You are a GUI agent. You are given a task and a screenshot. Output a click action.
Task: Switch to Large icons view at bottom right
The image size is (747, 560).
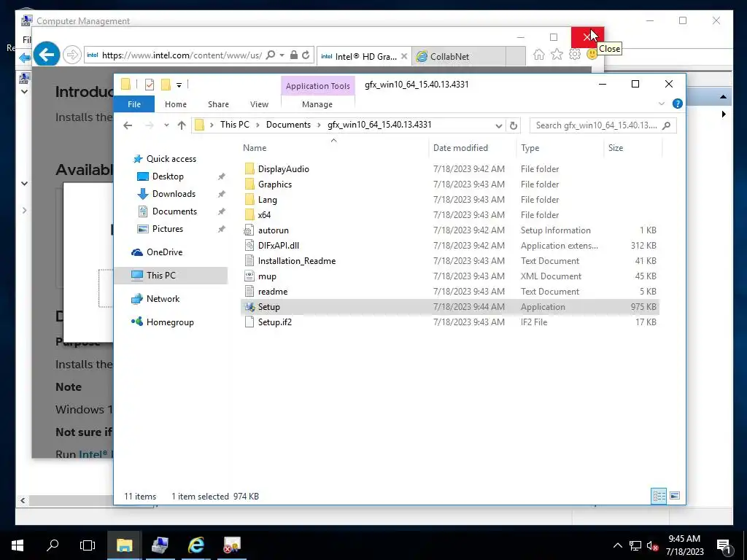point(675,496)
